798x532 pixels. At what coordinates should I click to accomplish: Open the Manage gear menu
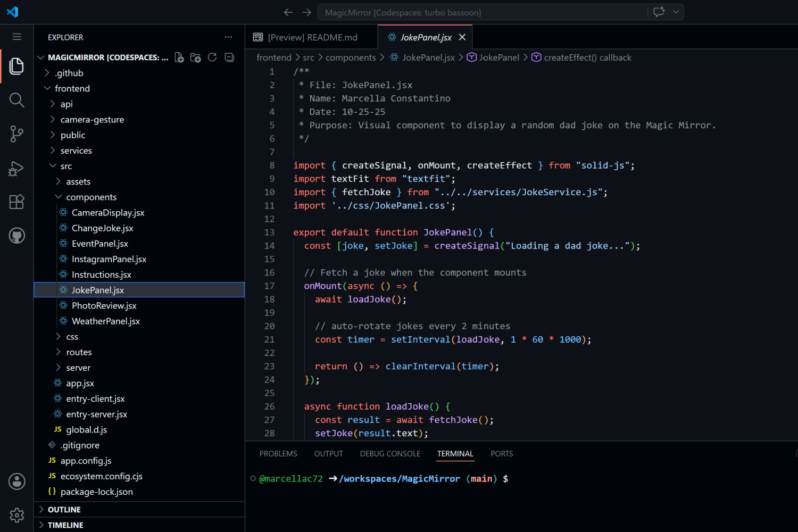(16, 515)
